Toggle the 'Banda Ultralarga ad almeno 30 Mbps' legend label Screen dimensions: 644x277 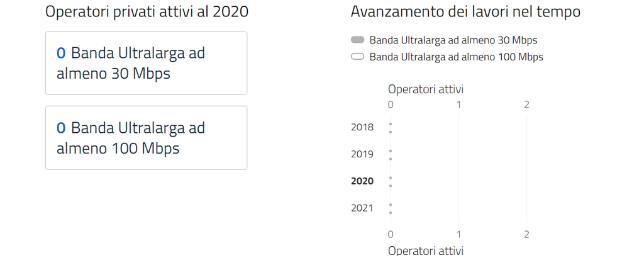(x=453, y=40)
